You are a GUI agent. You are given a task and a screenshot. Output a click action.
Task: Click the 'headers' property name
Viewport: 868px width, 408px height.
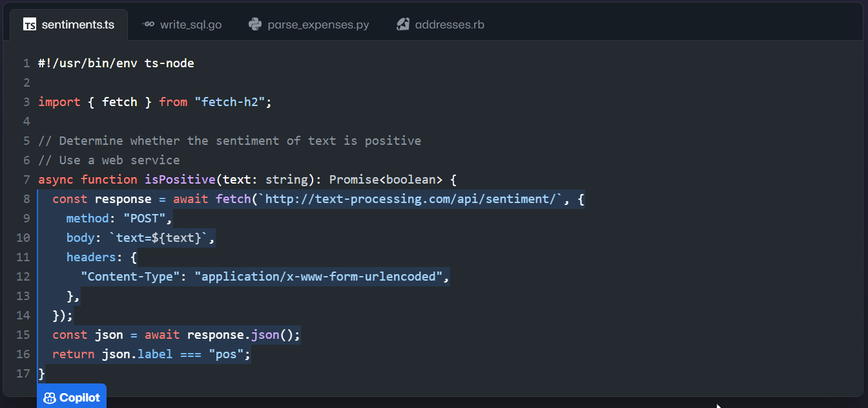91,257
